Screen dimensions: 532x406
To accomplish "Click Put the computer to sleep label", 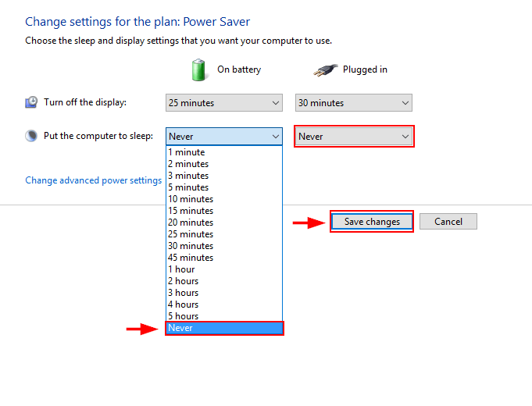I will point(98,136).
